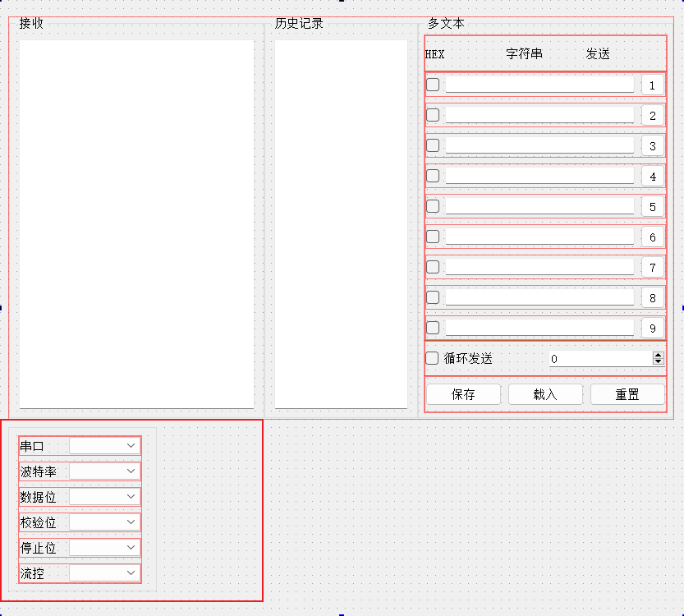Click the 重置 button
The image size is (684, 616).
point(627,394)
